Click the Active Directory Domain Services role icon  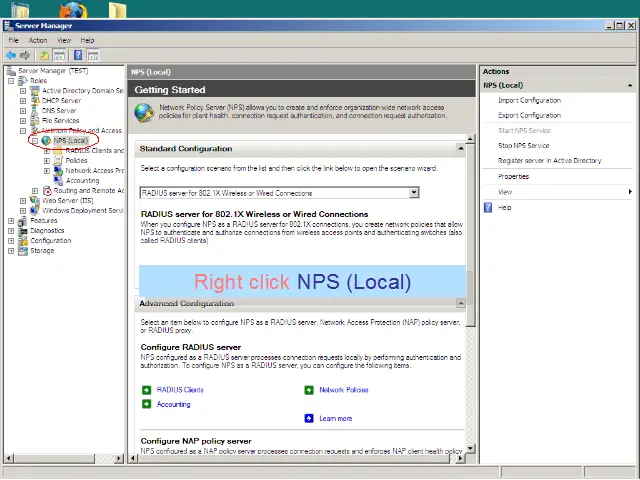(35, 91)
